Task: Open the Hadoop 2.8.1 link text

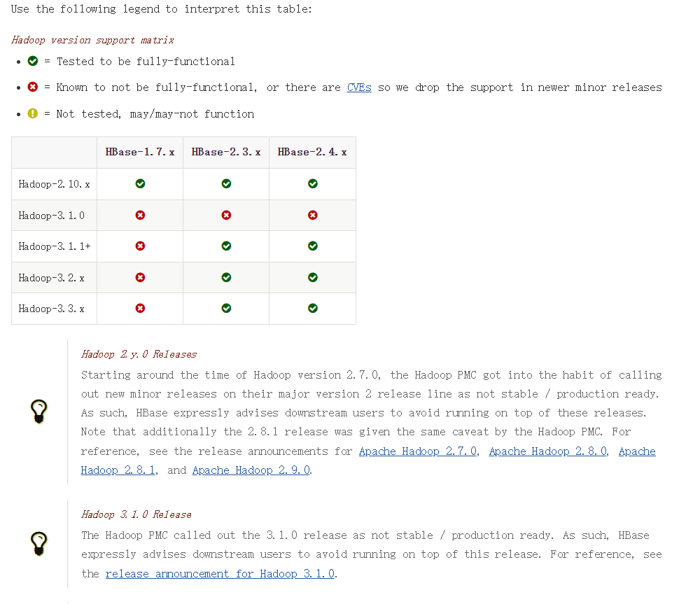Action: [118, 470]
